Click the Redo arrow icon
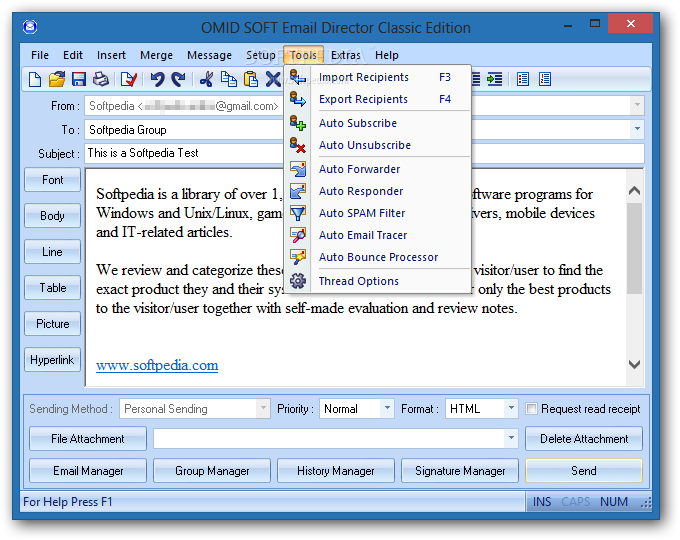 coord(178,79)
